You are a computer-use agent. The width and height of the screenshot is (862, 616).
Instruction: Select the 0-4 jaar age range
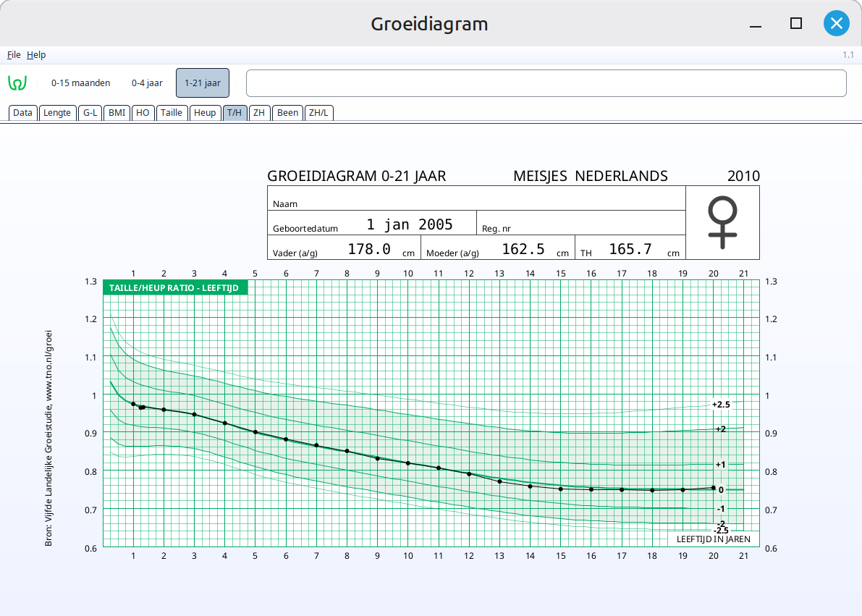click(x=147, y=83)
